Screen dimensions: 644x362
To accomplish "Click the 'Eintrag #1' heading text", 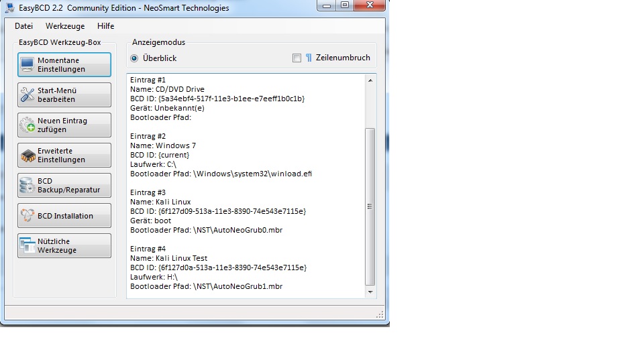I will [x=148, y=80].
